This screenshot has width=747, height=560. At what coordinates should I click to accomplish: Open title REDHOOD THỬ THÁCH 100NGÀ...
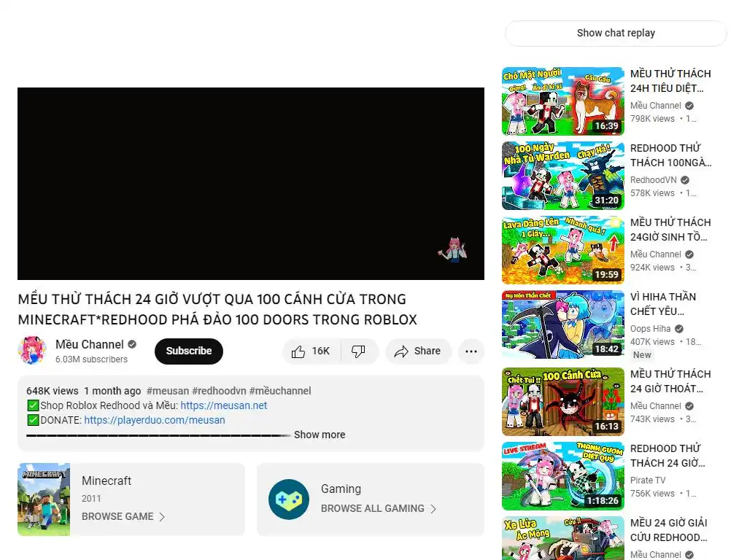coord(671,155)
